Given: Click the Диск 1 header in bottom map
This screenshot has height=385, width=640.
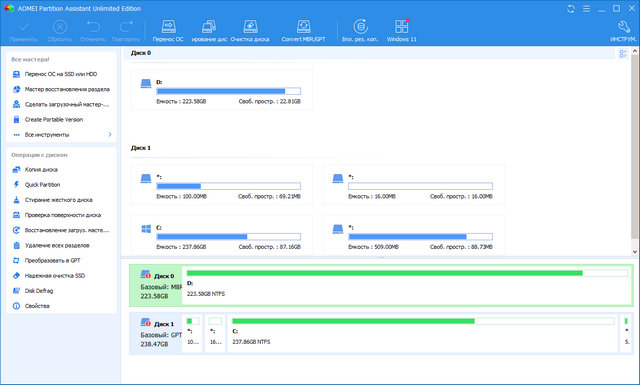Looking at the screenshot, I should click(x=156, y=334).
